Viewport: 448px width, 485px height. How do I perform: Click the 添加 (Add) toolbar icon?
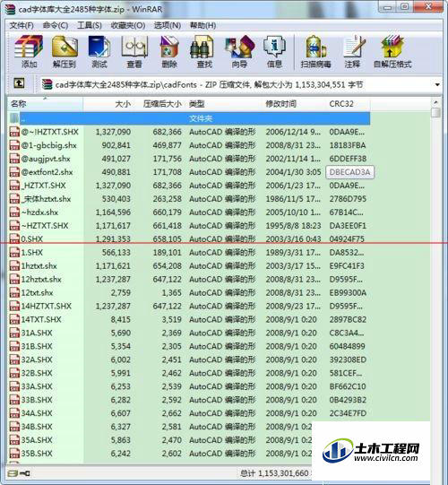point(29,47)
